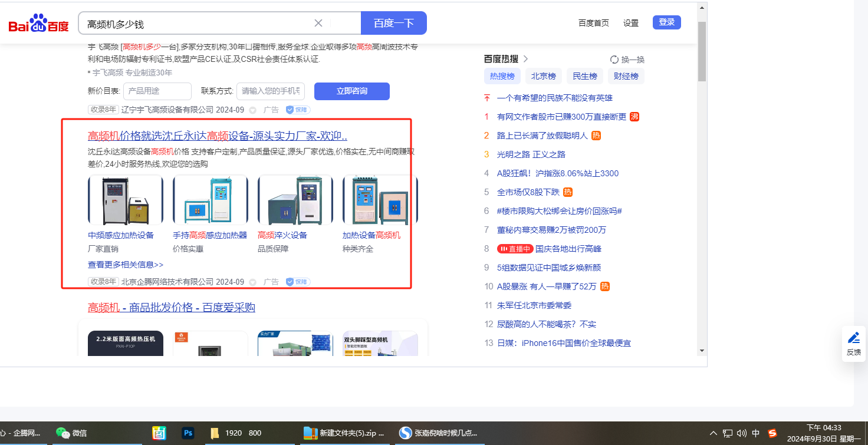The width and height of the screenshot is (868, 445).
Task: Click the scrollbar up arrow
Action: pyautogui.click(x=702, y=8)
